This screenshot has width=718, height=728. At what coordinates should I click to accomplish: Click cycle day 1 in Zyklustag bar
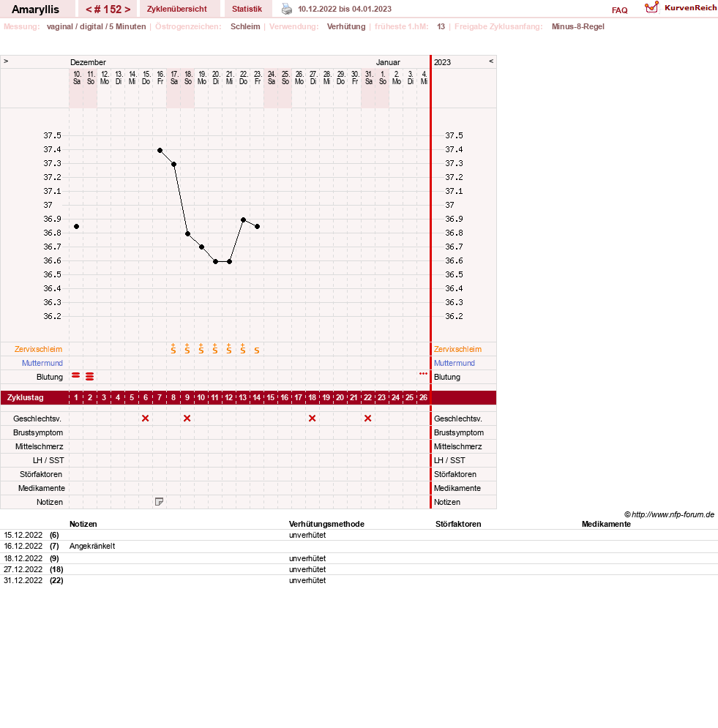[75, 397]
